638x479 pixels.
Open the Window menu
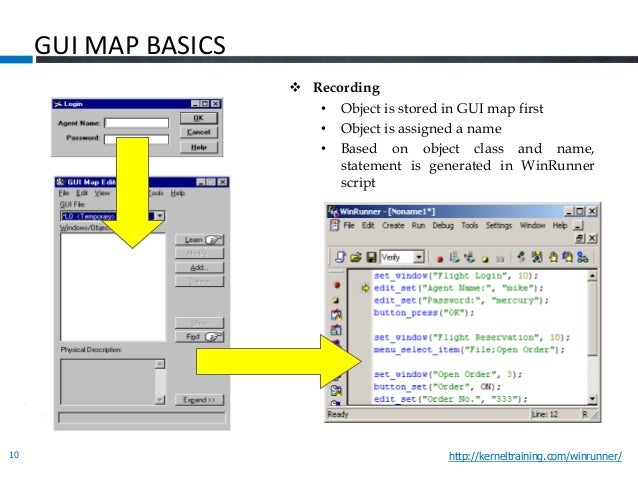[x=532, y=225]
